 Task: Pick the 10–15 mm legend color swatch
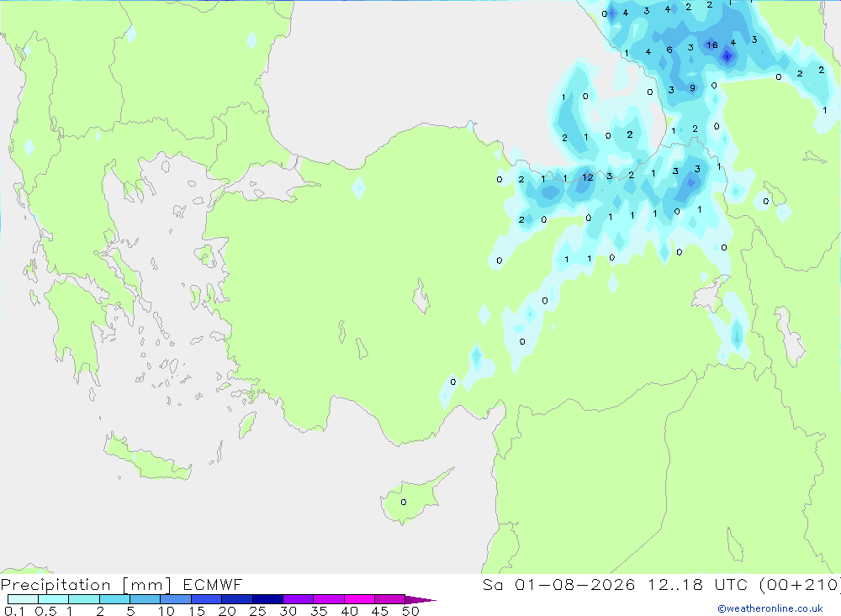click(x=176, y=599)
